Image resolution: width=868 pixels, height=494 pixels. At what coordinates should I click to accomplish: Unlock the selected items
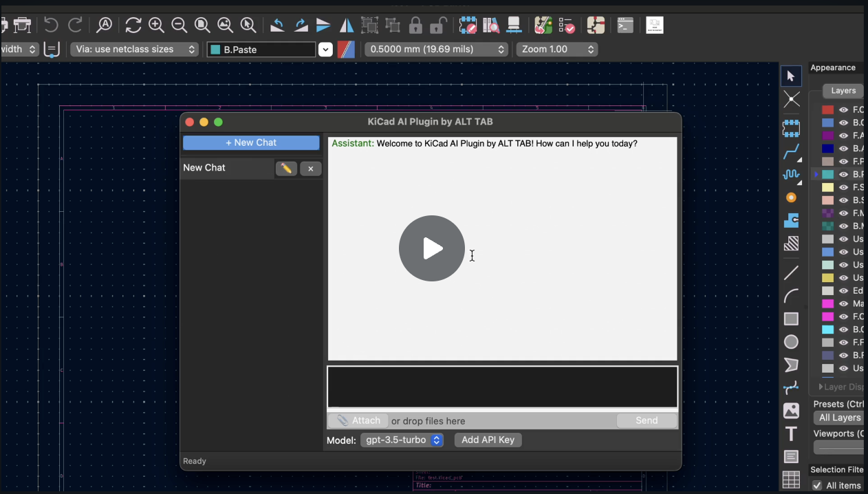tap(438, 25)
